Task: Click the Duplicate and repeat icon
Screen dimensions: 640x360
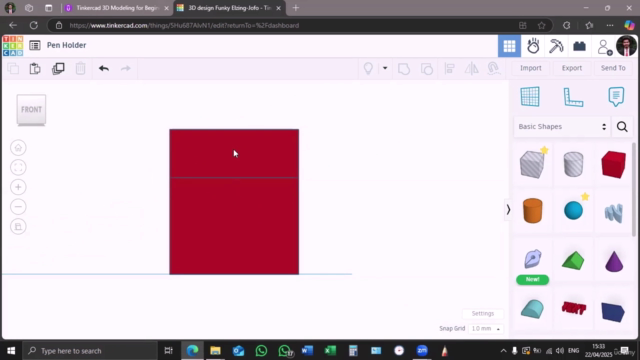Action: 58,68
